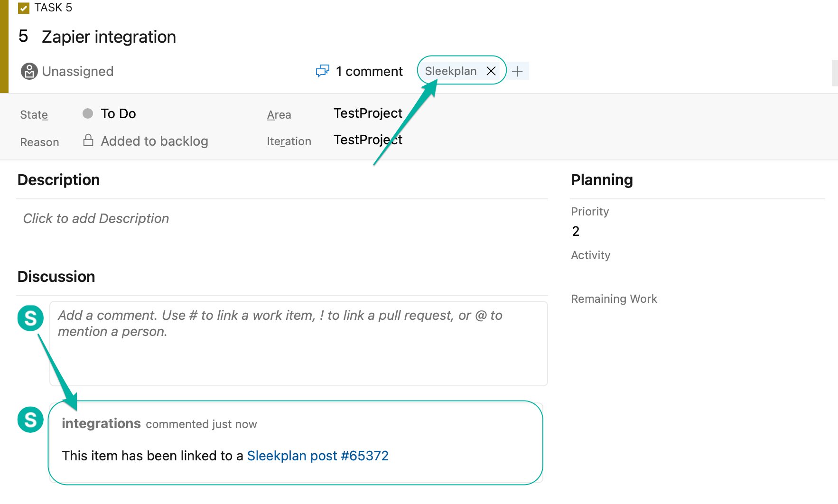Open the Priority field with value 2
This screenshot has width=838, height=504.
pyautogui.click(x=576, y=232)
